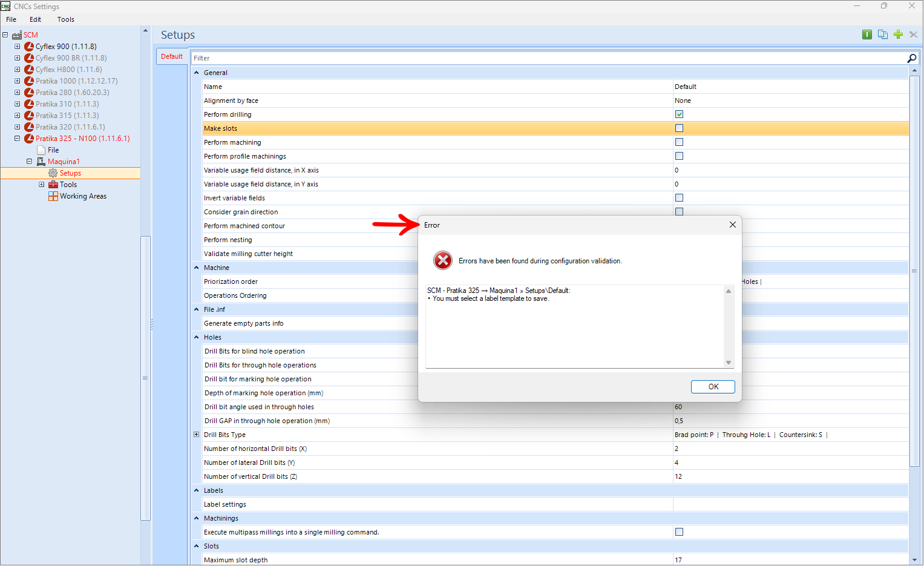This screenshot has height=566, width=924.
Task: Click the Pratika 315 machine icon
Action: tap(29, 116)
